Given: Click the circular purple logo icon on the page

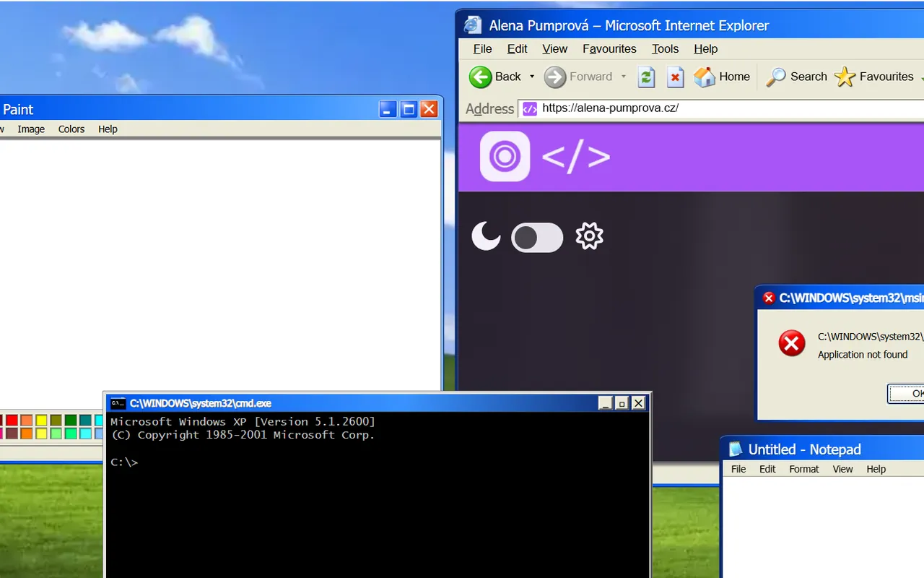Looking at the screenshot, I should (505, 156).
